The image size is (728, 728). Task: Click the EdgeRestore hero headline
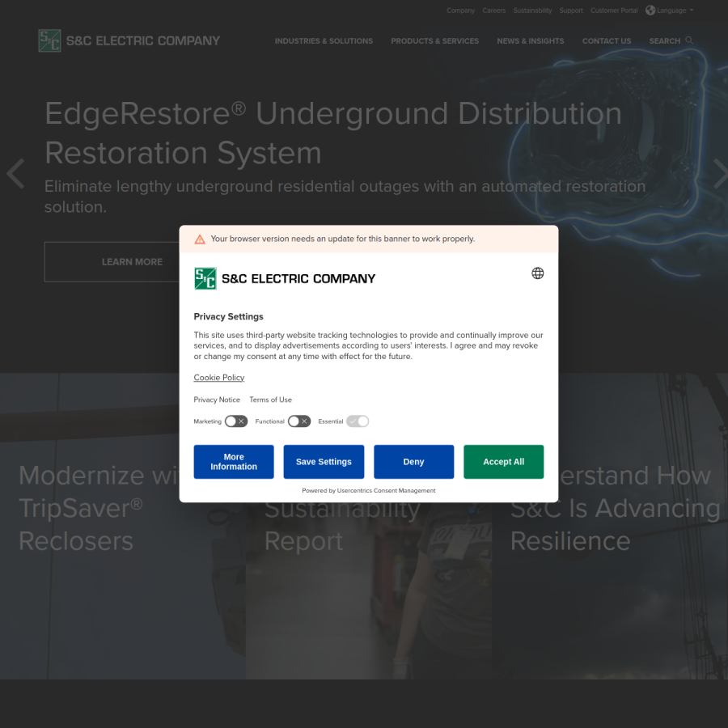pos(333,133)
